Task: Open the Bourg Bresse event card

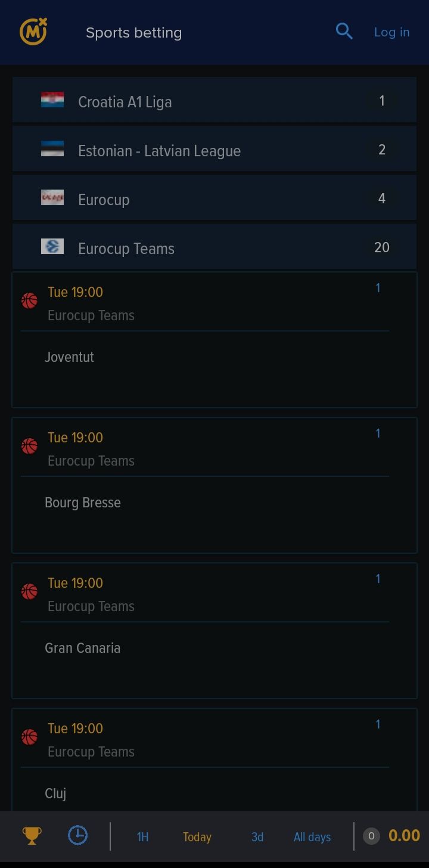Action: (x=214, y=503)
